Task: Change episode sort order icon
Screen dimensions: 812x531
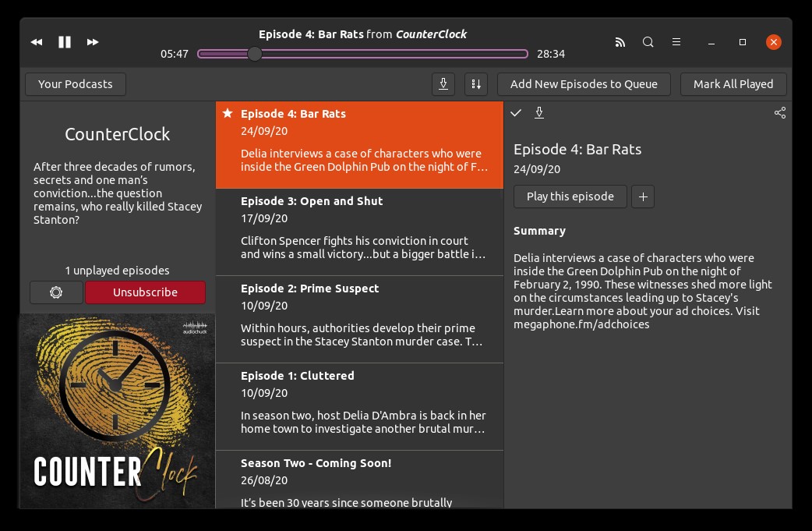Action: tap(476, 84)
